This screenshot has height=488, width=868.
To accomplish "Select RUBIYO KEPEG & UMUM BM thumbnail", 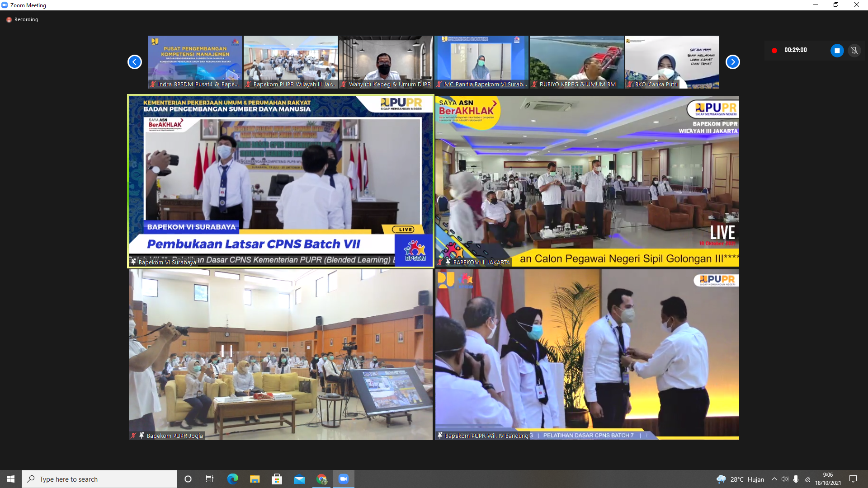I will (x=577, y=62).
